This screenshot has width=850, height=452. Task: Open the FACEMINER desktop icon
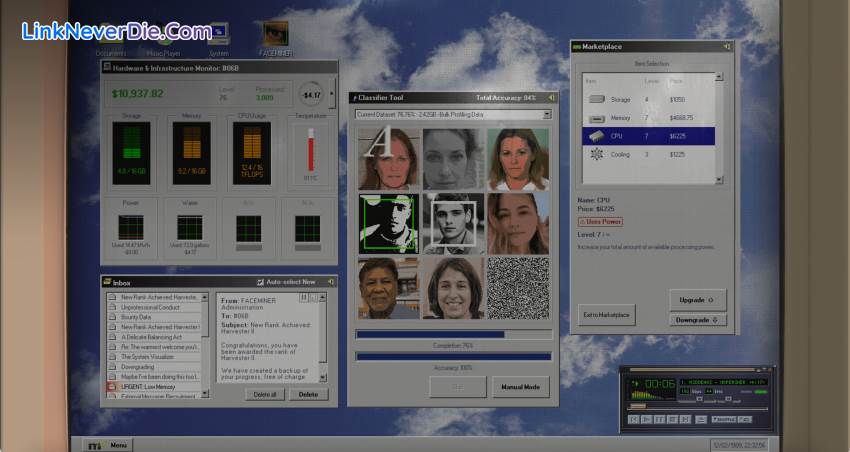pos(275,36)
